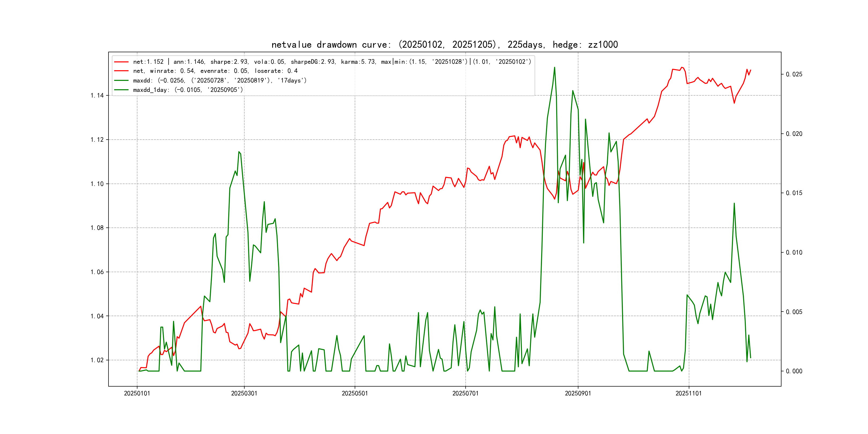Click the green swatch for maxdd_1day legend entry

click(121, 90)
